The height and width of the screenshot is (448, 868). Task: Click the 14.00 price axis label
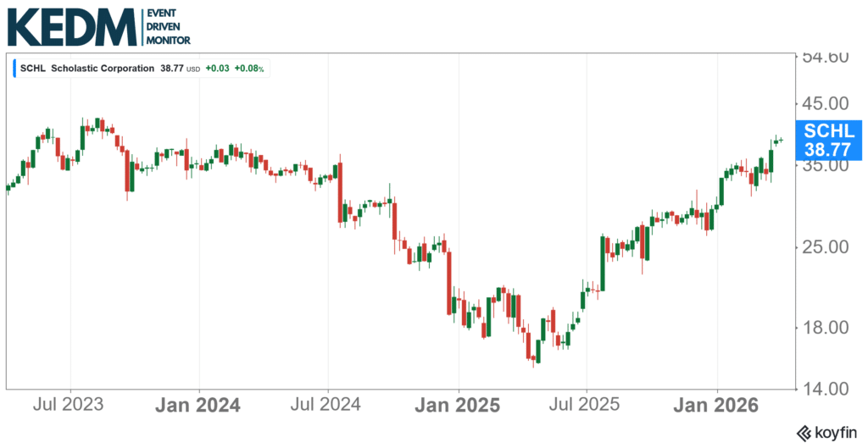point(826,390)
